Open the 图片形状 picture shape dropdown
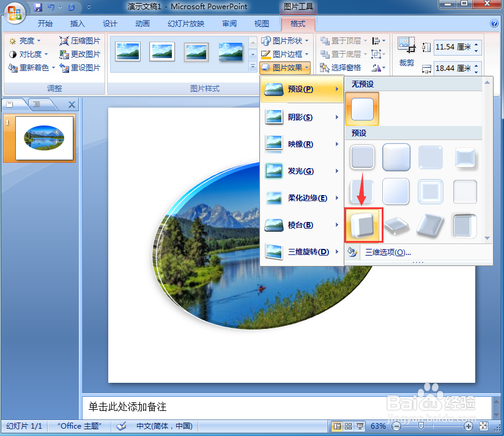The image size is (504, 436). (x=285, y=41)
